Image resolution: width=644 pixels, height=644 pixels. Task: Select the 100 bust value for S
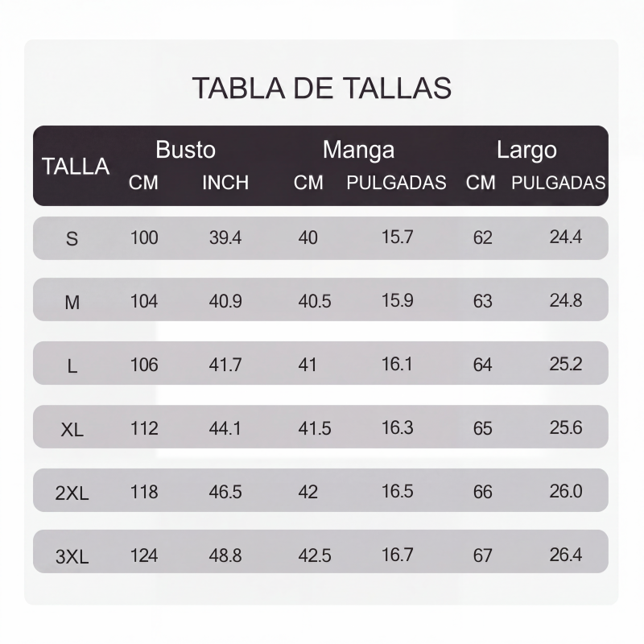(x=144, y=237)
